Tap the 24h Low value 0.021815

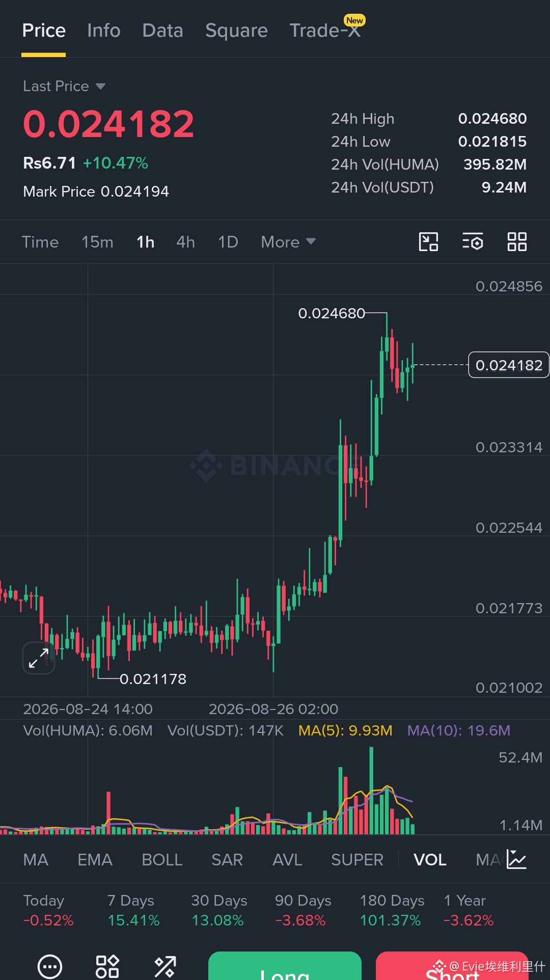492,142
